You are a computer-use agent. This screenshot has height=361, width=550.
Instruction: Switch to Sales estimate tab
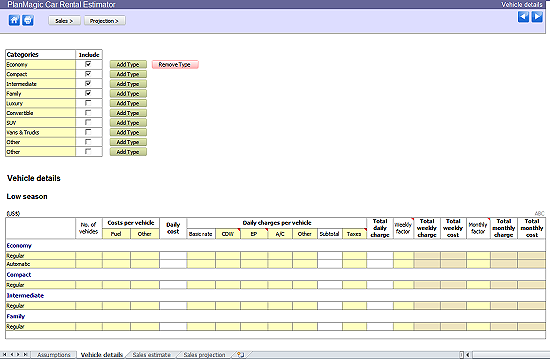(152, 355)
